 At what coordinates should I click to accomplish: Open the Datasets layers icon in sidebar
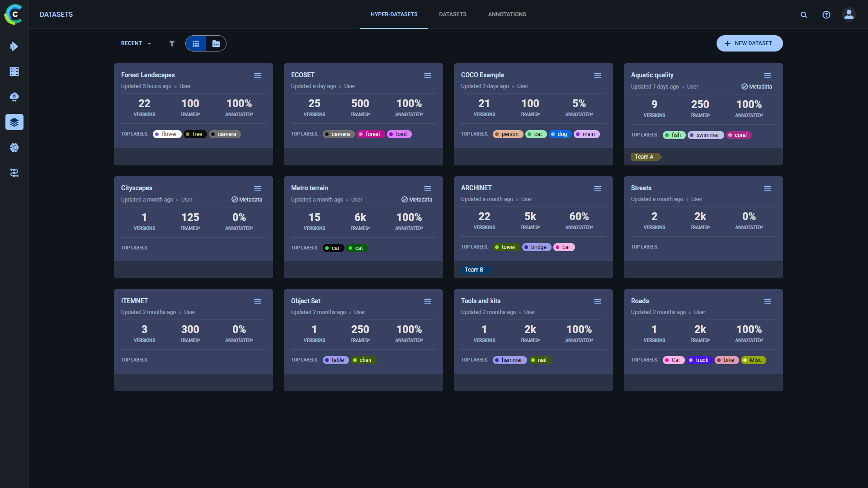(14, 122)
